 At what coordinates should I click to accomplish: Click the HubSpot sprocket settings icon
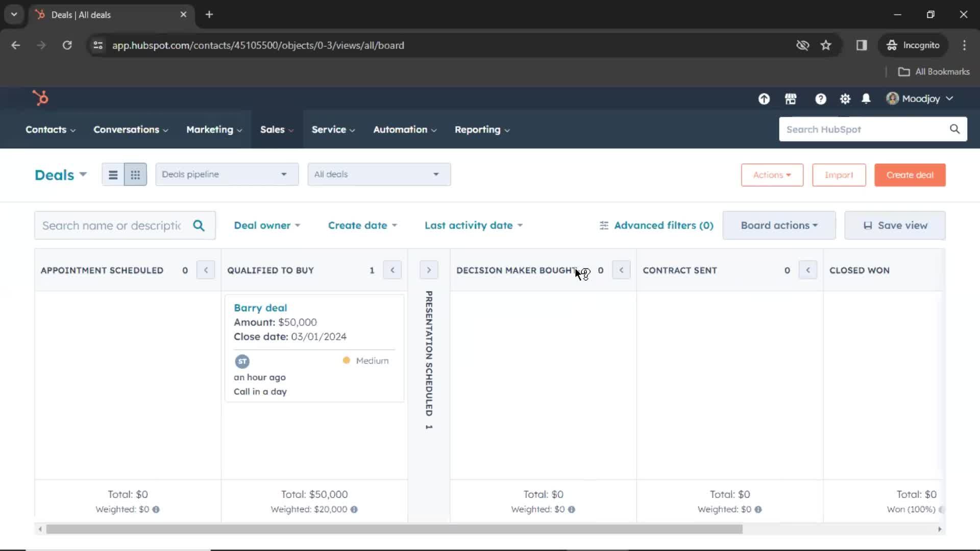click(x=845, y=98)
